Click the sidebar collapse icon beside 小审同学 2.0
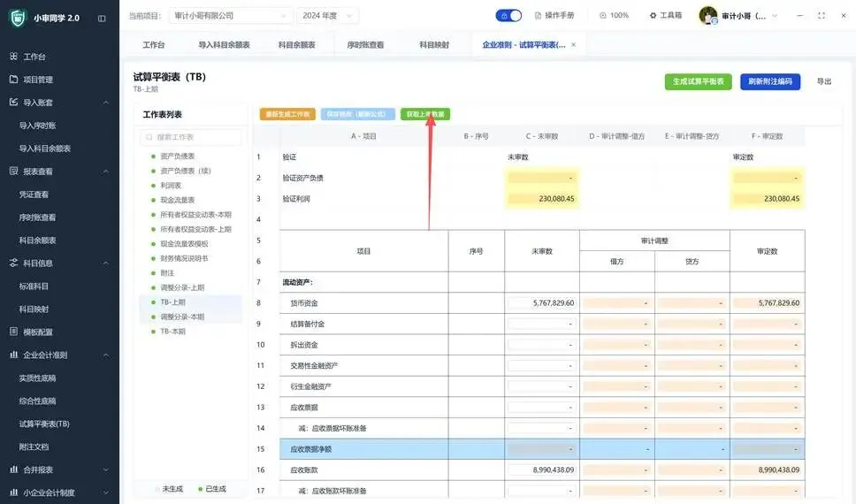 (102, 19)
